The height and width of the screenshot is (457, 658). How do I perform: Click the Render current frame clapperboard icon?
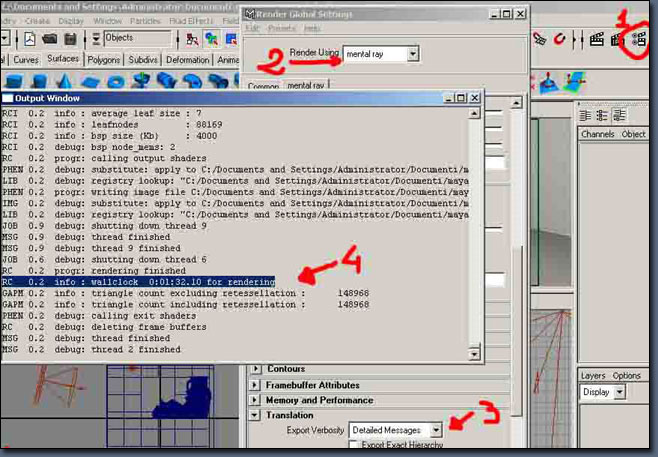[597, 40]
